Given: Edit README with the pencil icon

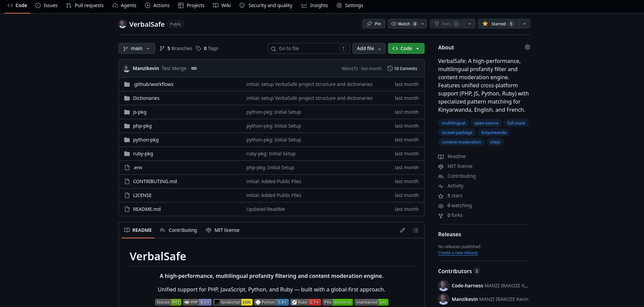Looking at the screenshot, I should (x=403, y=230).
